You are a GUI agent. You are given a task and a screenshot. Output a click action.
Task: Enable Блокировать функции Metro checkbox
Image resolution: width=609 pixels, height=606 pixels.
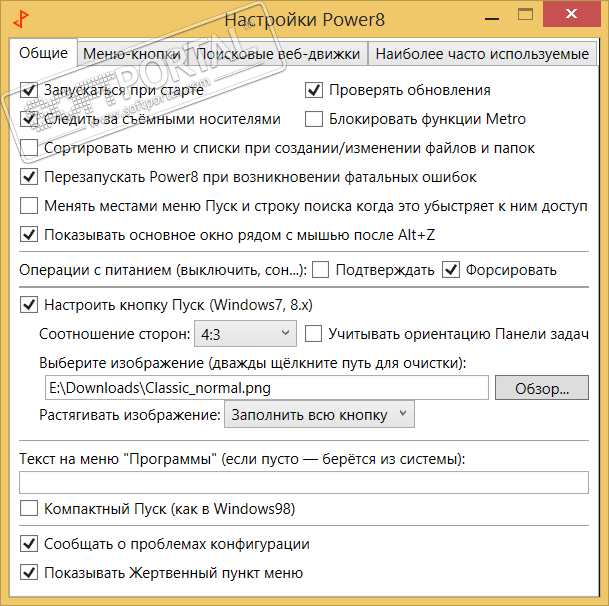click(x=314, y=119)
